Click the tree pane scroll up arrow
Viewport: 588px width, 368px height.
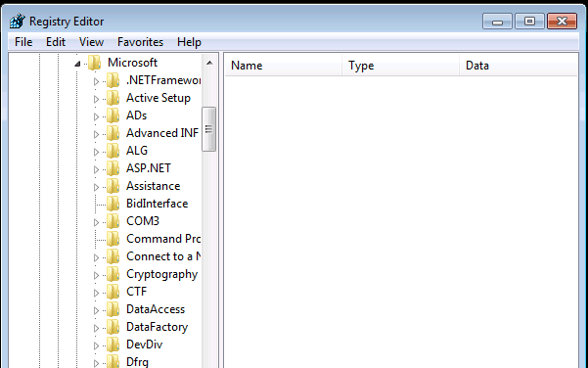[x=209, y=63]
